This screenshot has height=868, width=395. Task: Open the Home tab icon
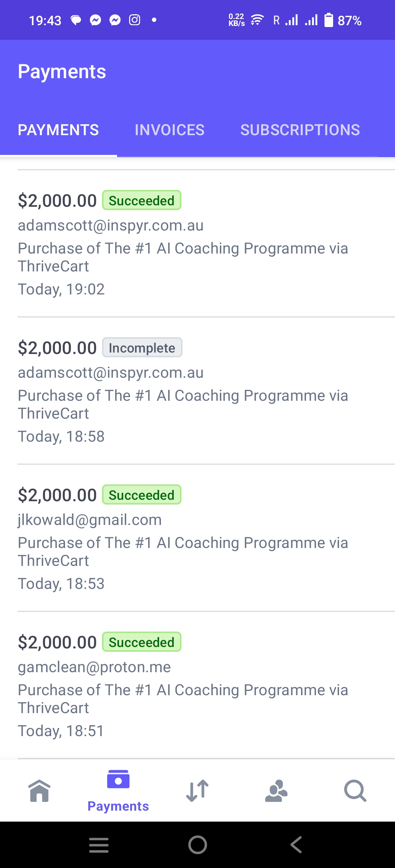[39, 791]
